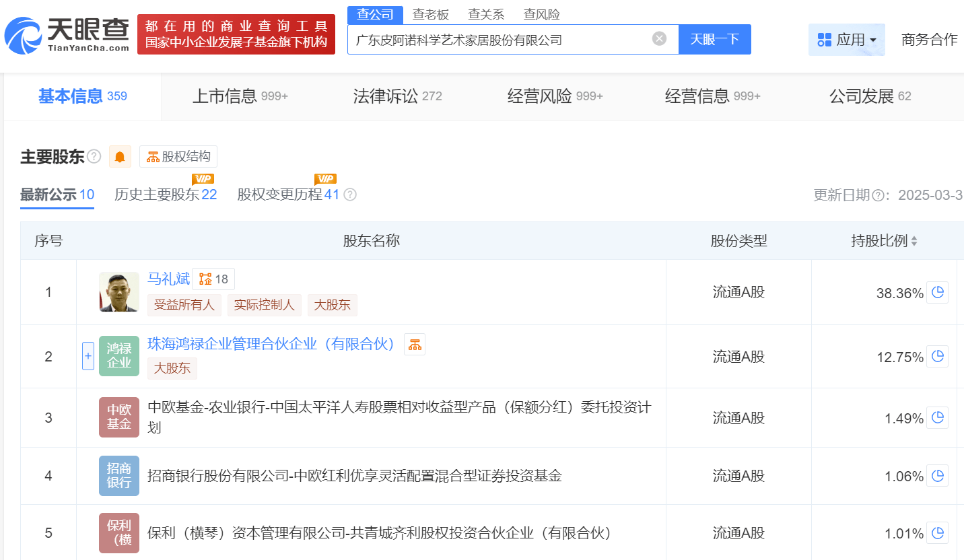Click the 18 related-companies badge for 马礼斌
The width and height of the screenshot is (964, 560).
(x=213, y=279)
